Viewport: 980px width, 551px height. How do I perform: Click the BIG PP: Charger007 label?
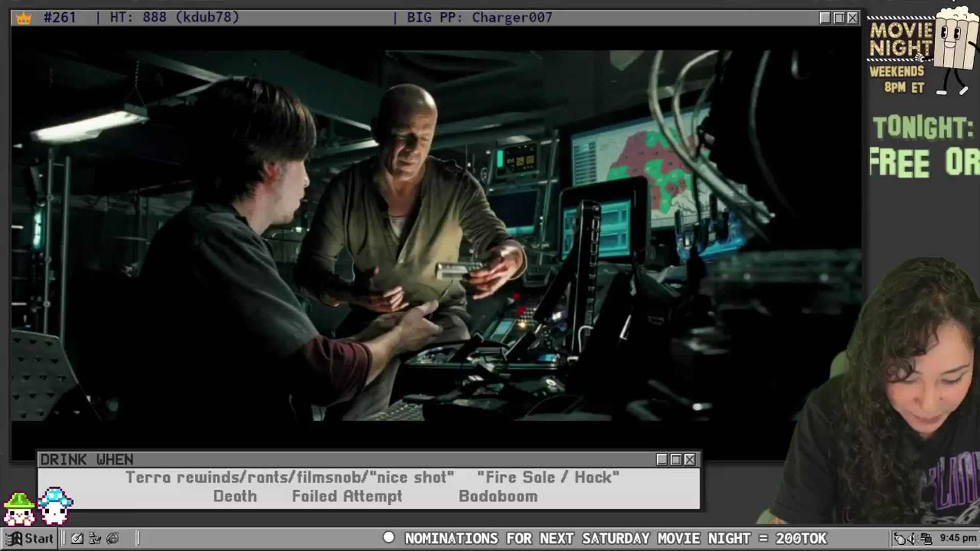click(479, 17)
